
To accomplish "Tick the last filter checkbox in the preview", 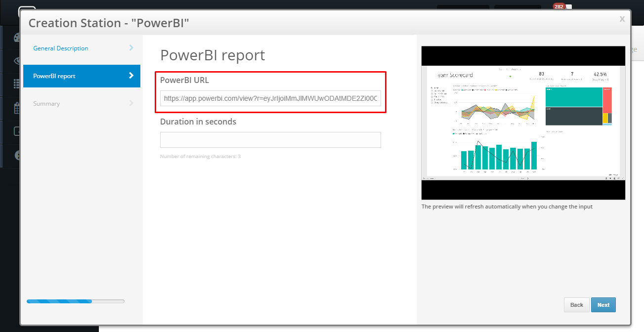I will 432,102.
